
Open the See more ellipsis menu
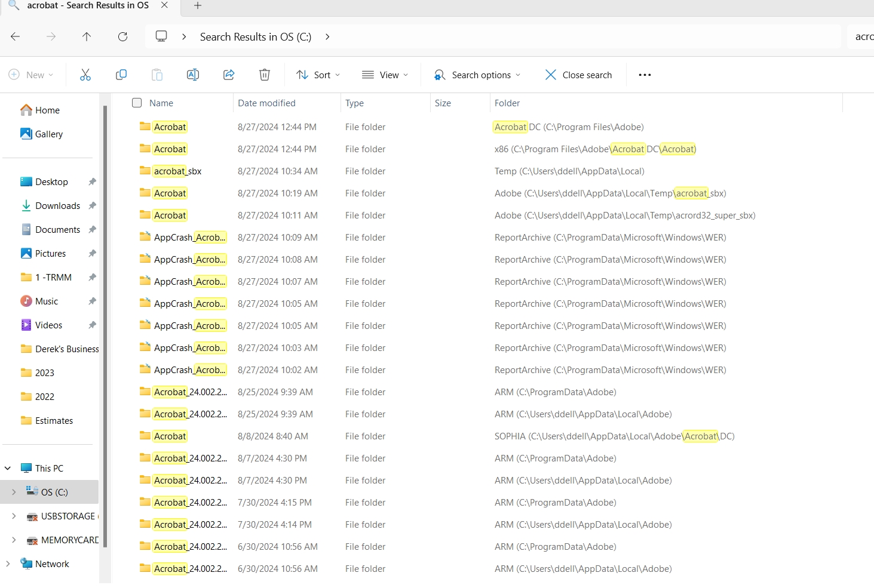pyautogui.click(x=645, y=75)
